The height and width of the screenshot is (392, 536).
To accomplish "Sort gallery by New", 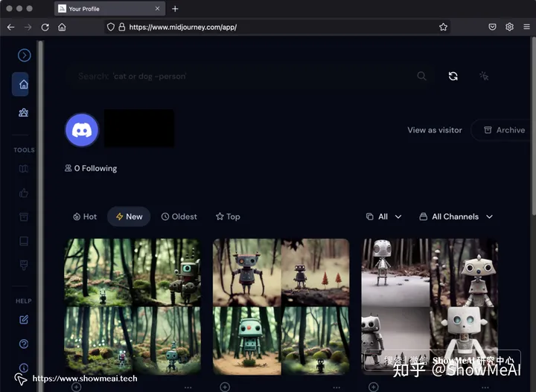I will 129,216.
